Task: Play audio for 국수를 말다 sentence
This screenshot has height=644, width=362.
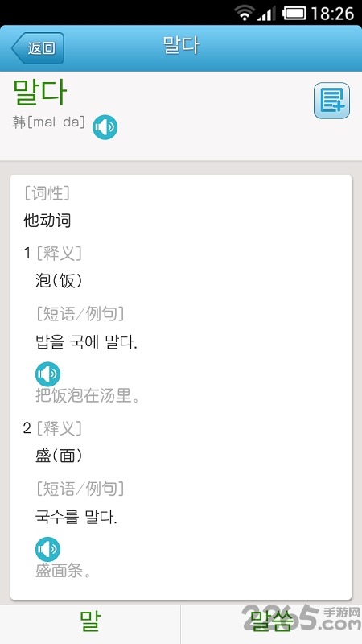Action: 47,549
